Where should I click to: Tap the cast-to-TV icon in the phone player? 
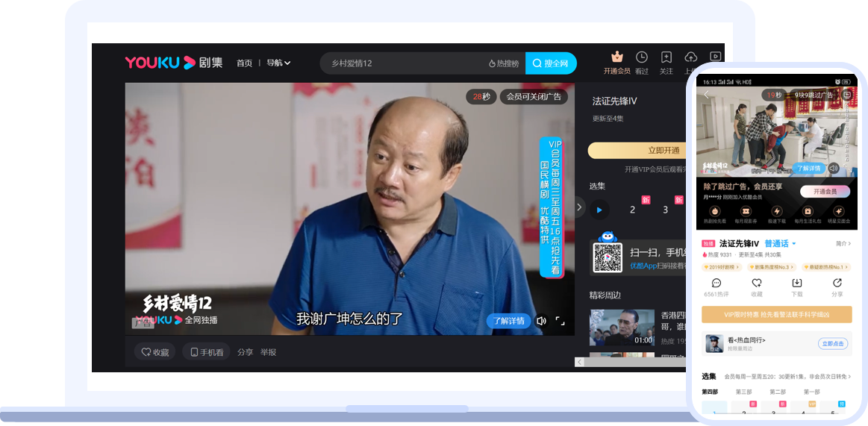point(847,95)
